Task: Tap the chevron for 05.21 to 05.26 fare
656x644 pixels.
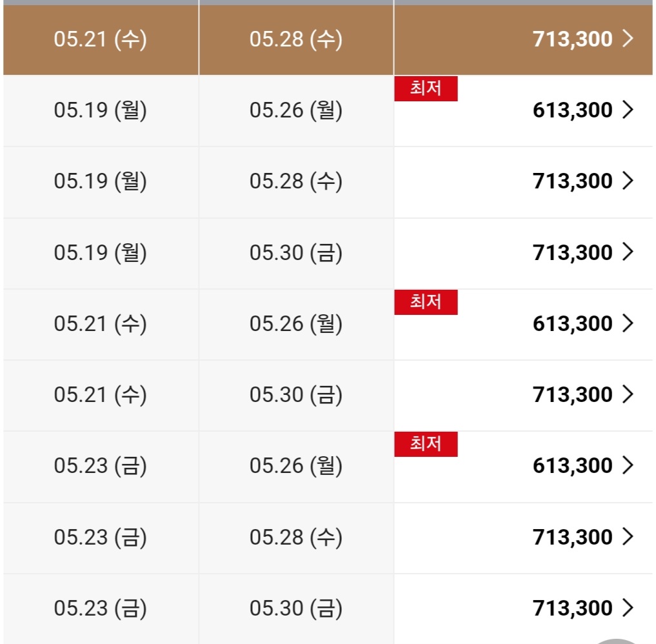Action: point(628,323)
